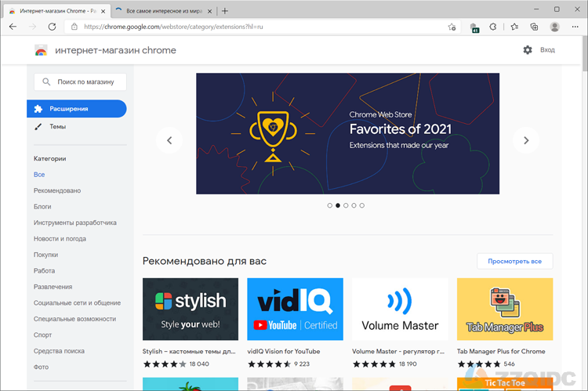Image resolution: width=588 pixels, height=391 pixels.
Task: Click the Chrome Web Store logo
Action: pyautogui.click(x=41, y=50)
